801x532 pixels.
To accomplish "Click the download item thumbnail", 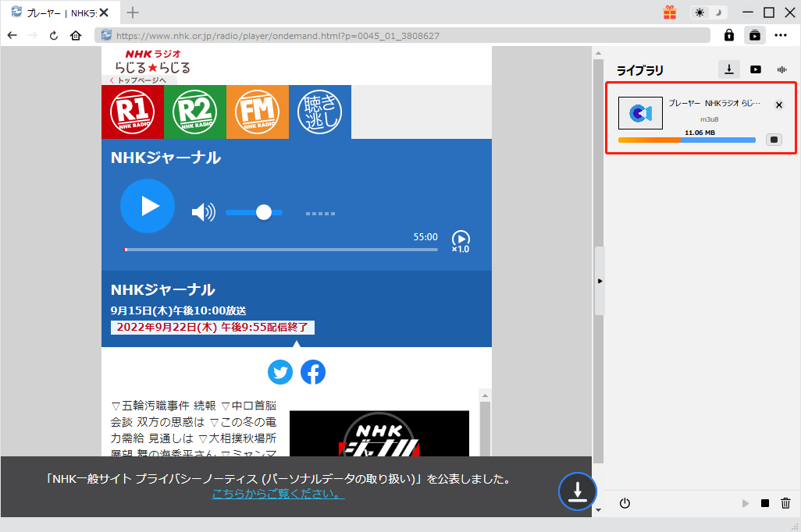I will [x=640, y=113].
